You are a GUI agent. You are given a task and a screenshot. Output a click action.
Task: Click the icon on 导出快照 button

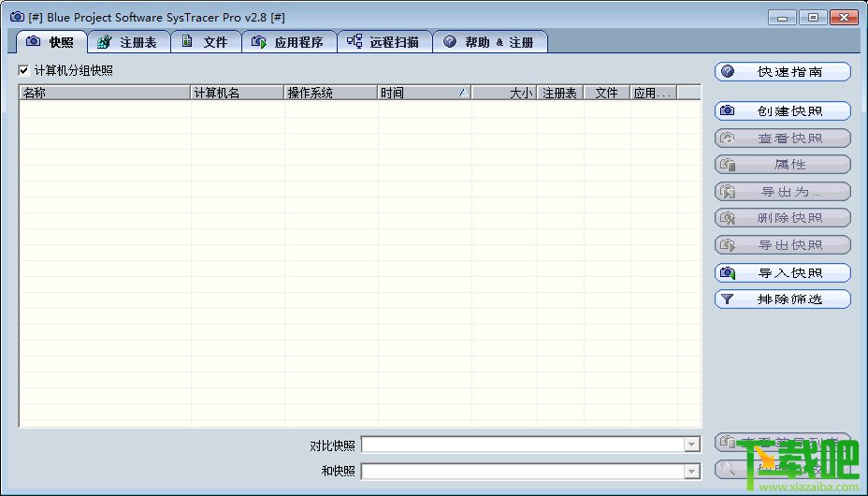point(728,245)
